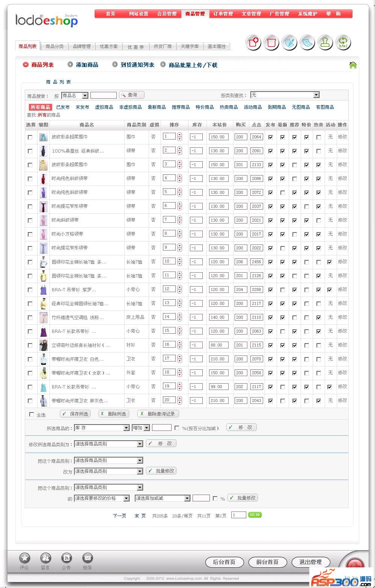Switch to 关键字库 tab
375x588 pixels.
click(190, 46)
